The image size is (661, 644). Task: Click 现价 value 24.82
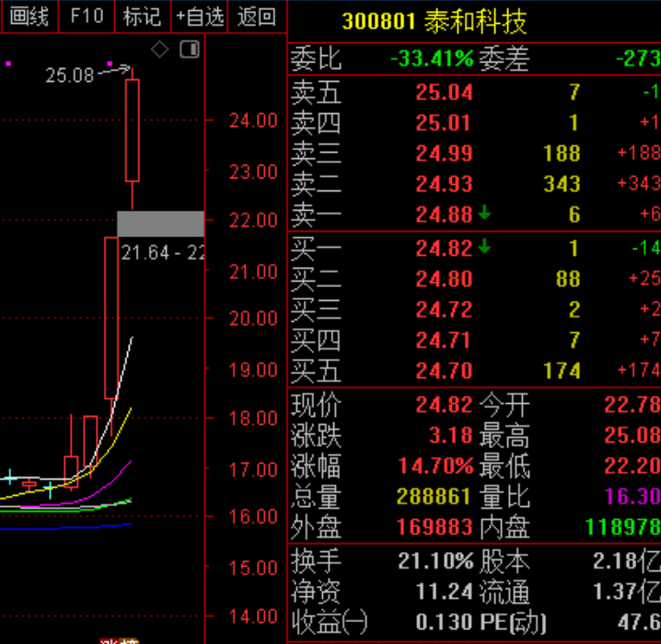click(444, 405)
